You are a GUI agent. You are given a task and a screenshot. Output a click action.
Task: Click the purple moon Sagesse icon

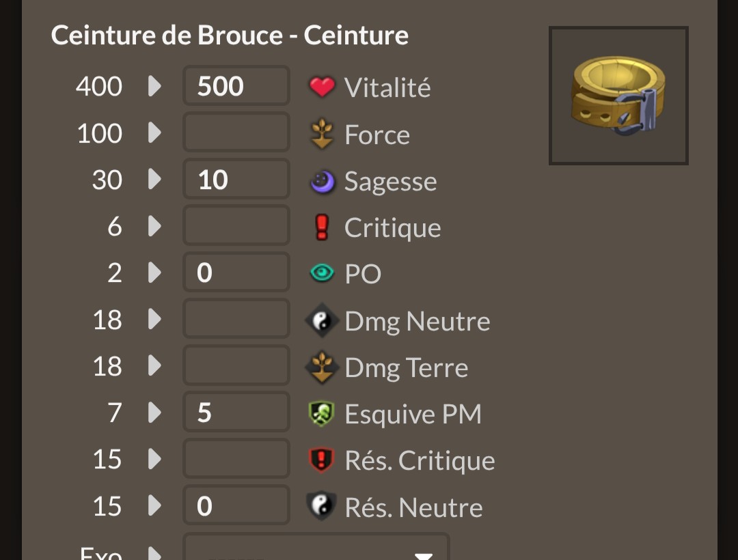pos(323,182)
